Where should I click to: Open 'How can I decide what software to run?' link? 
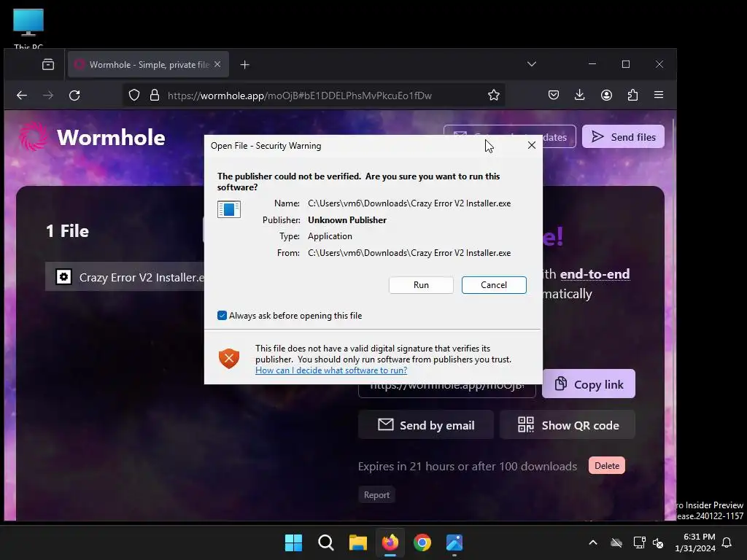coord(331,370)
